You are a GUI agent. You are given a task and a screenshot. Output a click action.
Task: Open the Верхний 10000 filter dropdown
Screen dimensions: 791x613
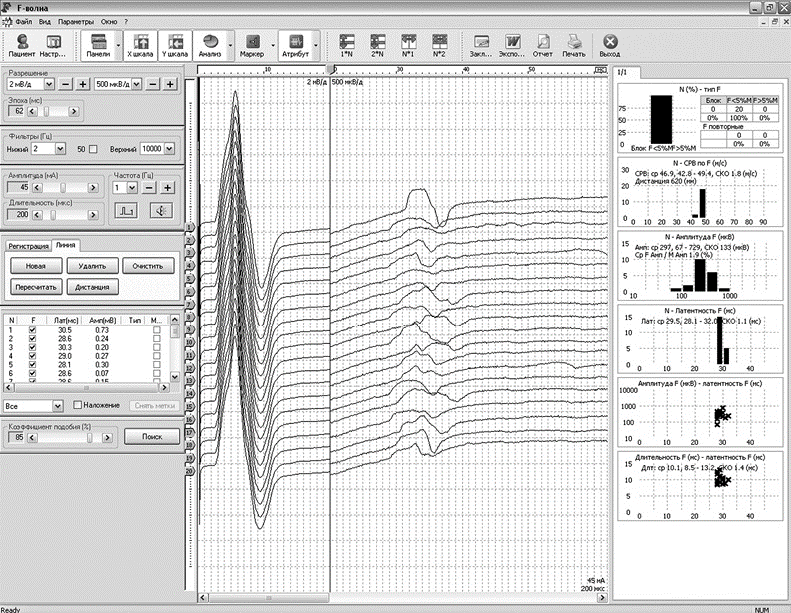click(x=170, y=149)
